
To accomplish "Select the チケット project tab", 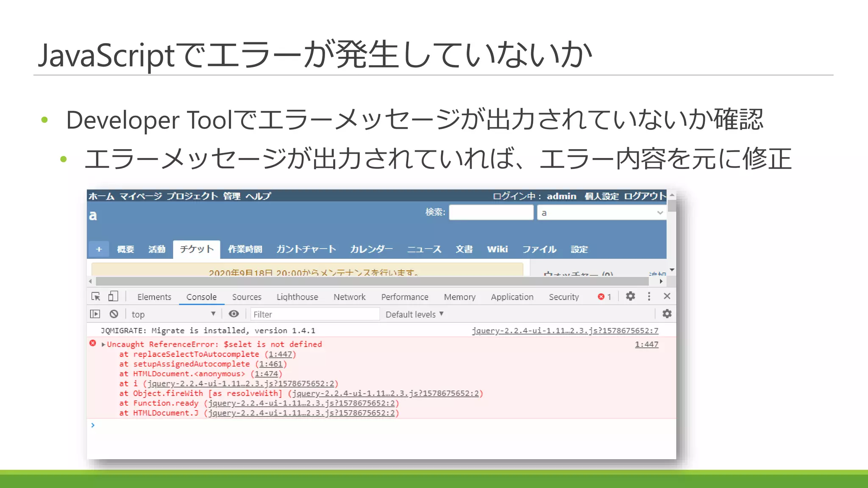I will tap(197, 249).
